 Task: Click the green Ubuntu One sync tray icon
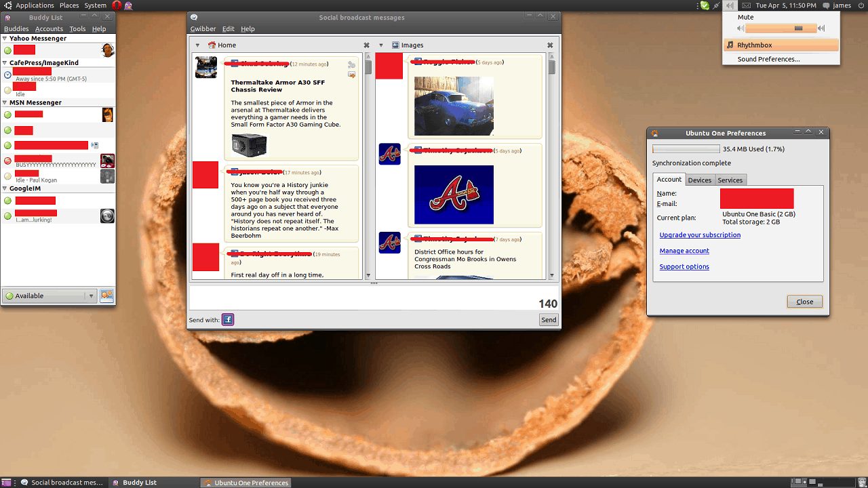[x=705, y=5]
